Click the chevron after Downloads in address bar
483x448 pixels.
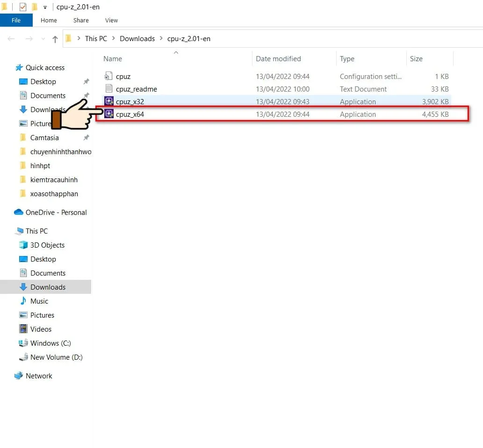(x=161, y=39)
